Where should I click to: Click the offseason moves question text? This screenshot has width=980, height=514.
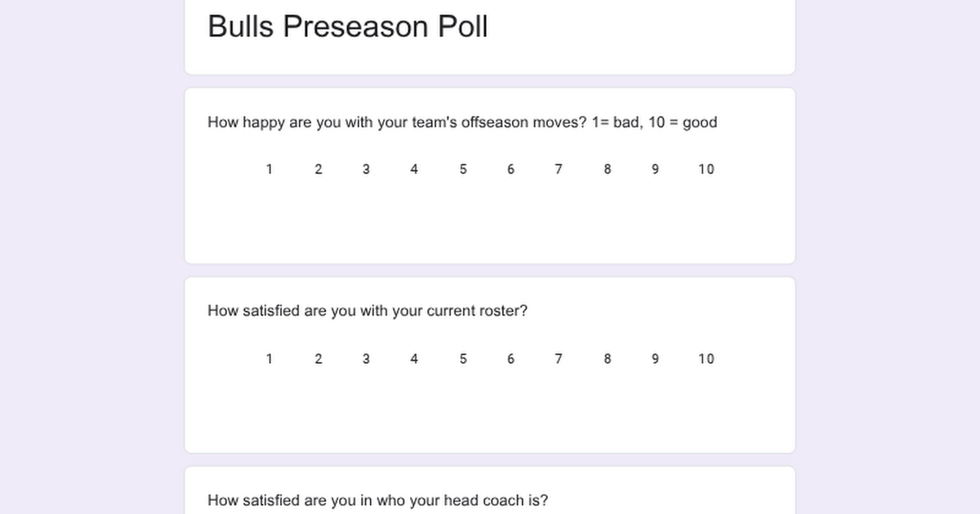pyautogui.click(x=462, y=122)
